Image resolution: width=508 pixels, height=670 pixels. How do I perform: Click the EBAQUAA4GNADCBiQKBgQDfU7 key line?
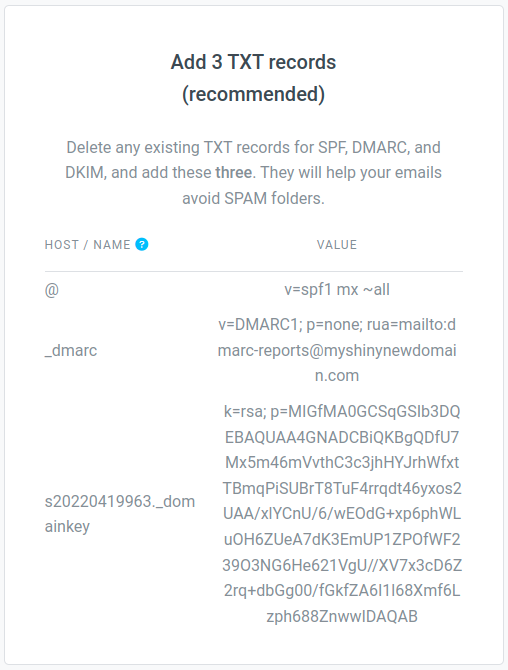[342, 437]
